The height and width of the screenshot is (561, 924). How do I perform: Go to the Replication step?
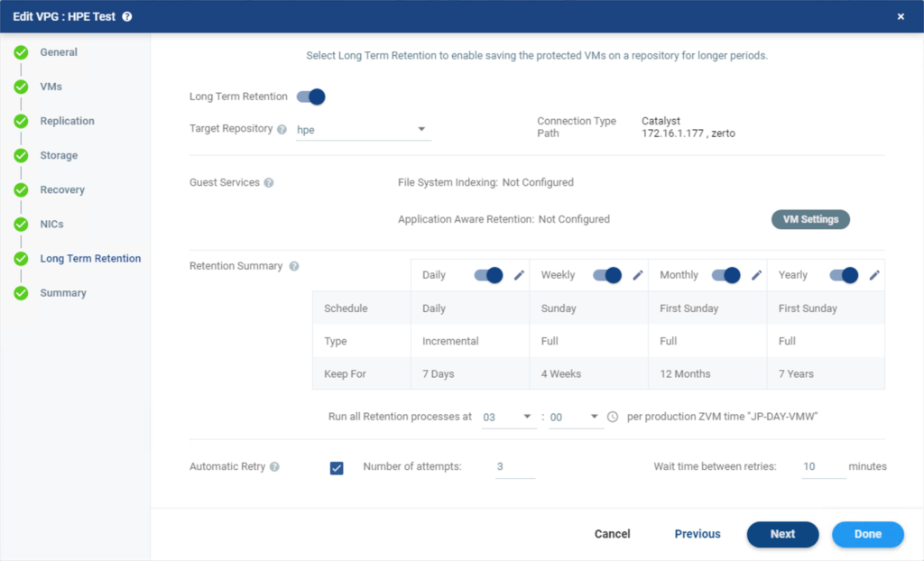(x=67, y=122)
